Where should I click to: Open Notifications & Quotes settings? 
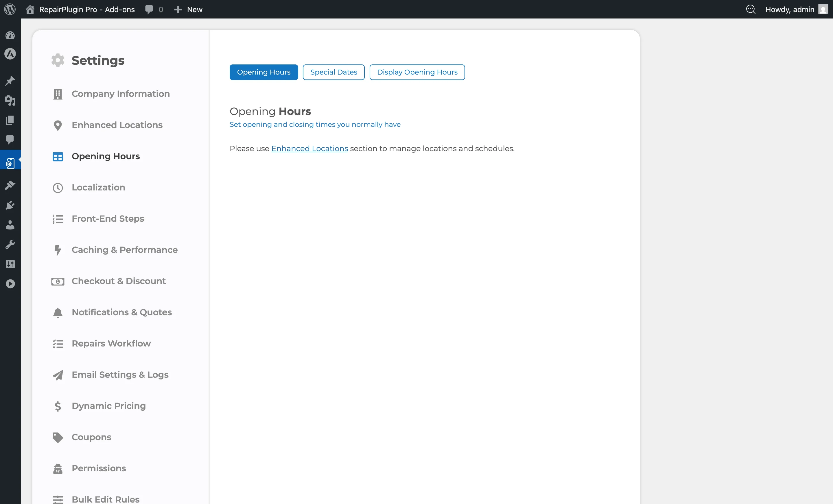(x=121, y=312)
